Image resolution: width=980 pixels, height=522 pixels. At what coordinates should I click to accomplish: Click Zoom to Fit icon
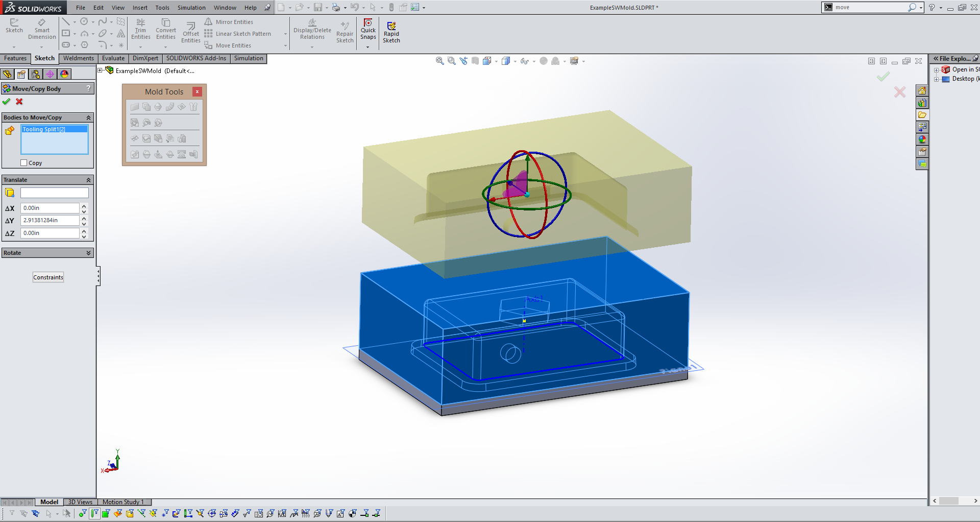coord(439,61)
